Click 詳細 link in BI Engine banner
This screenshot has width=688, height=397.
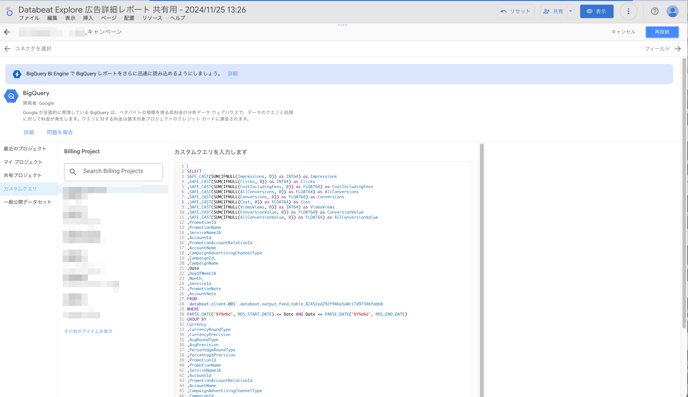pyautogui.click(x=233, y=74)
